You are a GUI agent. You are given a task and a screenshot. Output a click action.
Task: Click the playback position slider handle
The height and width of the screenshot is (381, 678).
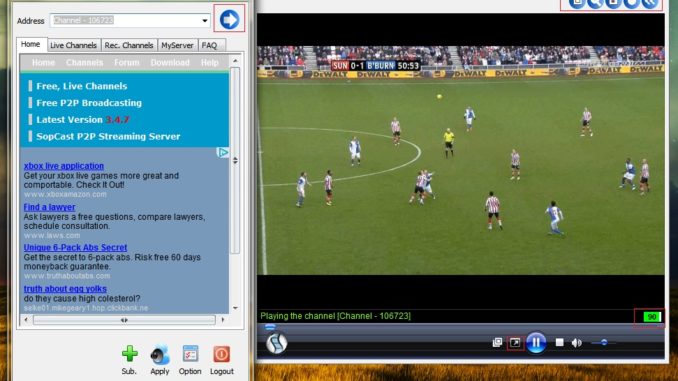(x=270, y=327)
